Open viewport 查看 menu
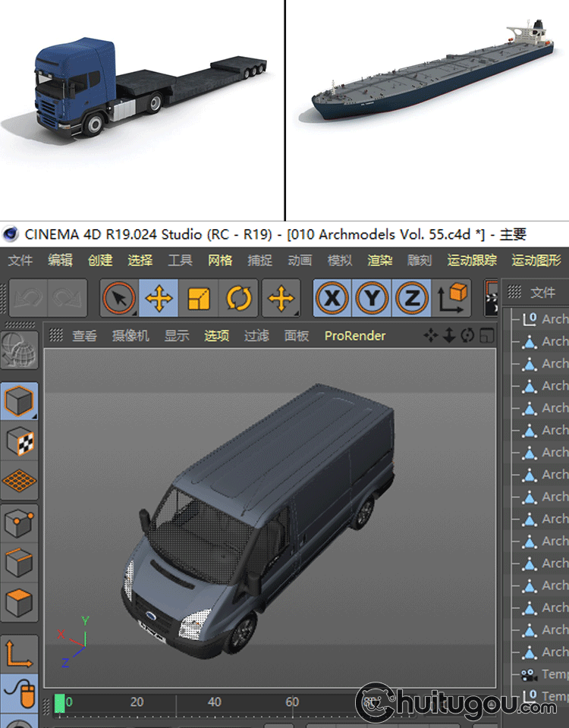 click(84, 336)
